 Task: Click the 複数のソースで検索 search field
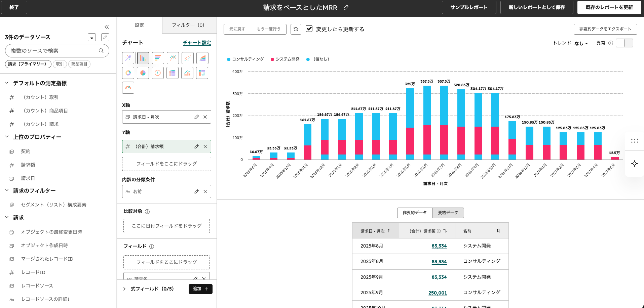point(57,51)
